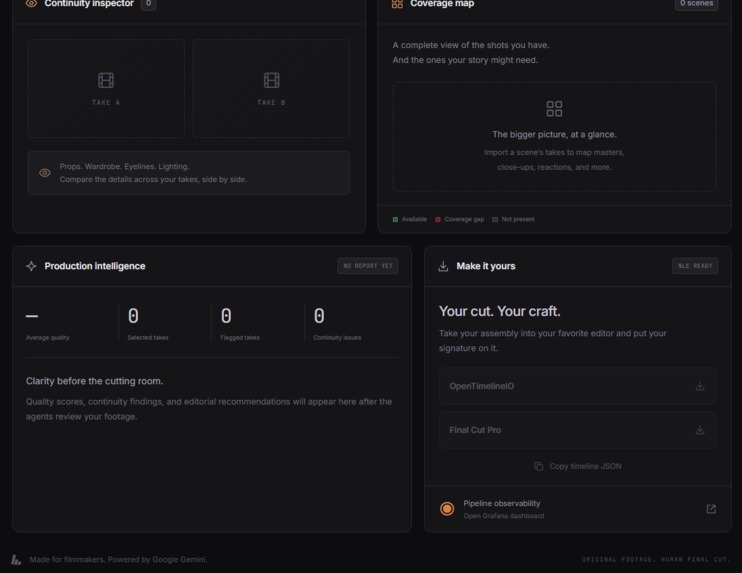Click 'Your cut. Your craft.' heading
742x573 pixels.
500,311
